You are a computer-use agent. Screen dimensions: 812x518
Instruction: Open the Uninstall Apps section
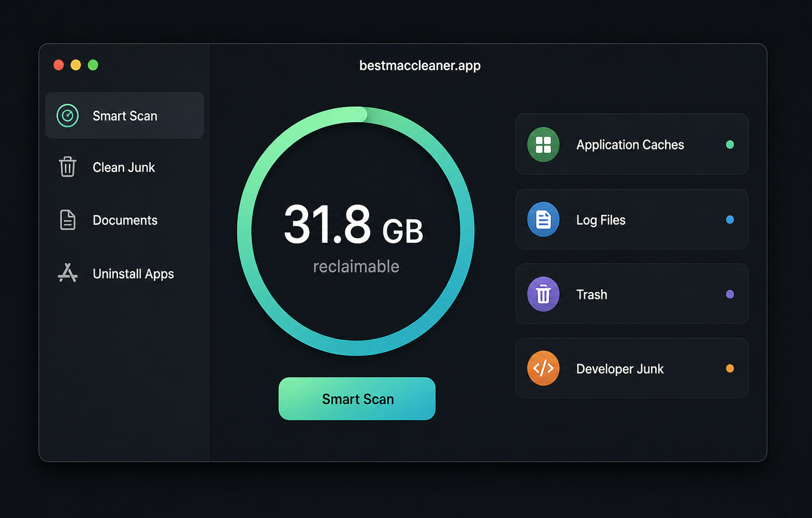125,273
